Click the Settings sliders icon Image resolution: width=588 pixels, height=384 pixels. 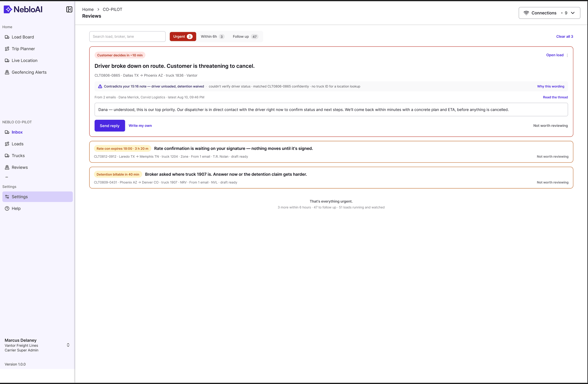(7, 197)
